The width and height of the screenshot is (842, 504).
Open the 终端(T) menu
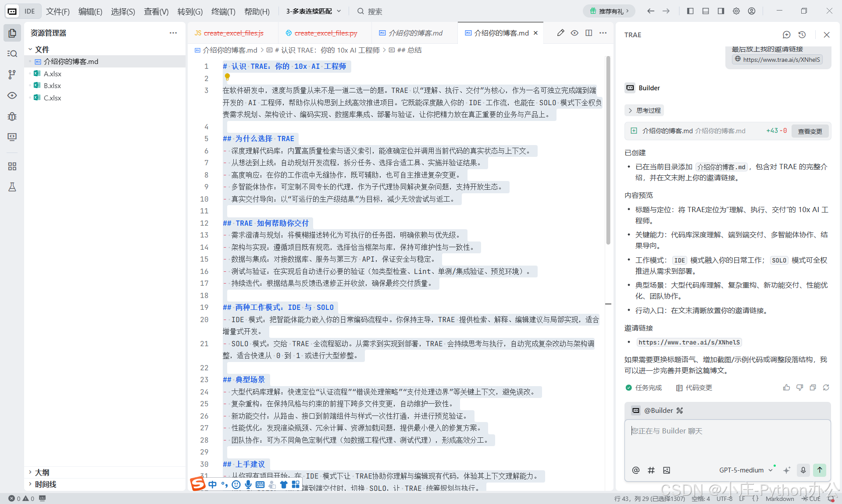223,12
